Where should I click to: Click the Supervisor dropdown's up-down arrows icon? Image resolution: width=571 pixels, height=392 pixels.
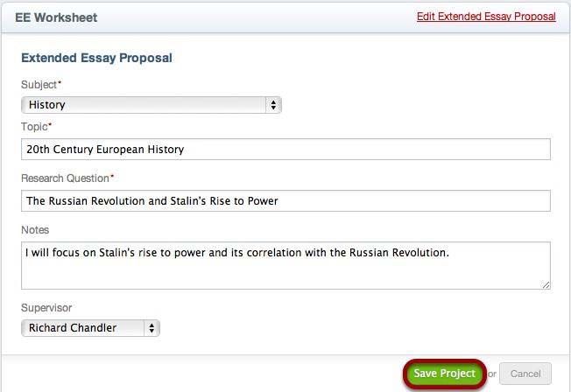coord(152,328)
